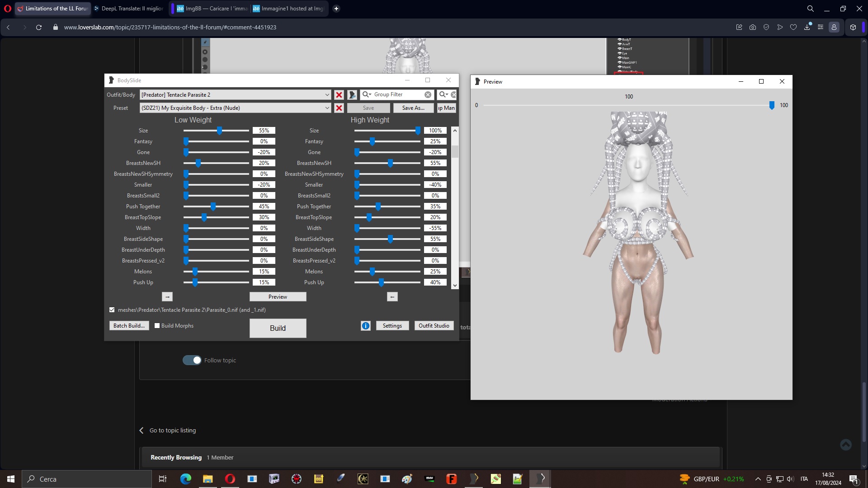Open File Explorer from taskbar
The width and height of the screenshot is (868, 488).
point(208,479)
